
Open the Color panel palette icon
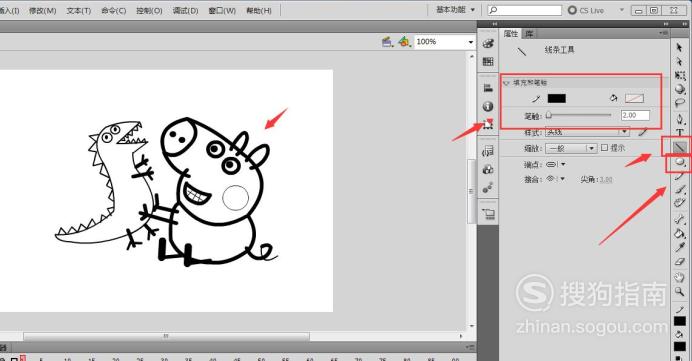click(488, 43)
